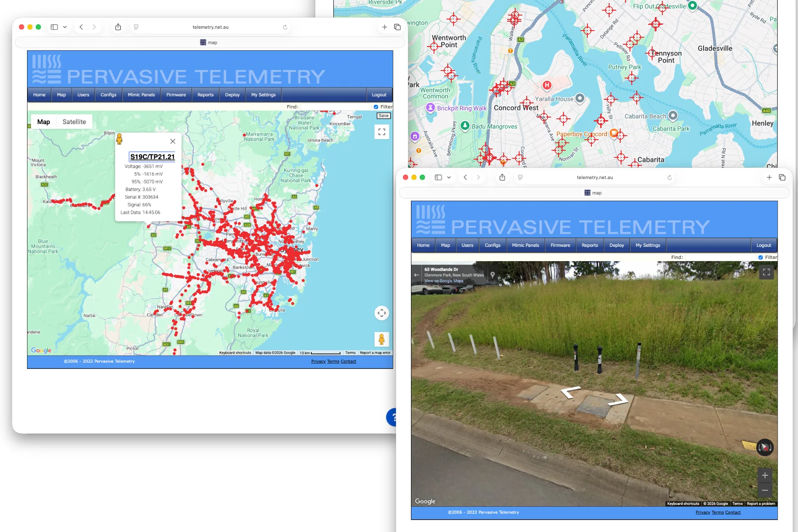Open Reports menu in right telemetry page

pyautogui.click(x=590, y=245)
